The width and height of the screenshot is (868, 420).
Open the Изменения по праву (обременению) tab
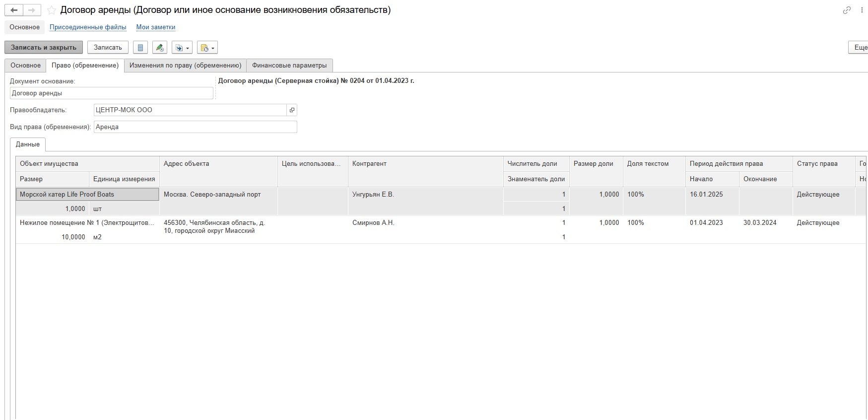185,66
